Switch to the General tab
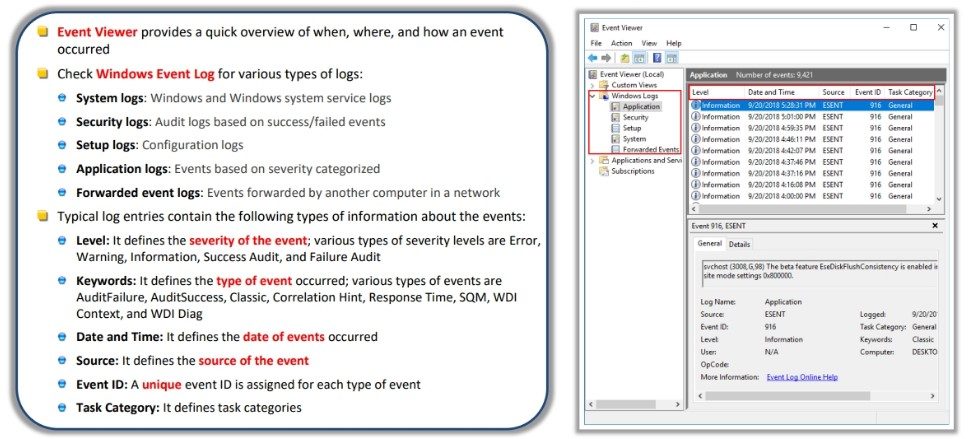 coord(710,244)
